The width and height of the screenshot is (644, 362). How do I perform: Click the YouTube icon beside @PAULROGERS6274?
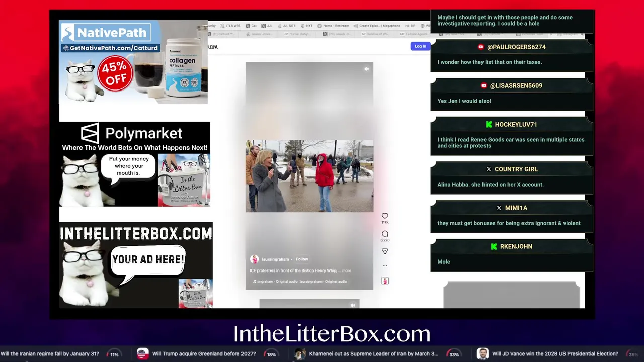coord(481,47)
